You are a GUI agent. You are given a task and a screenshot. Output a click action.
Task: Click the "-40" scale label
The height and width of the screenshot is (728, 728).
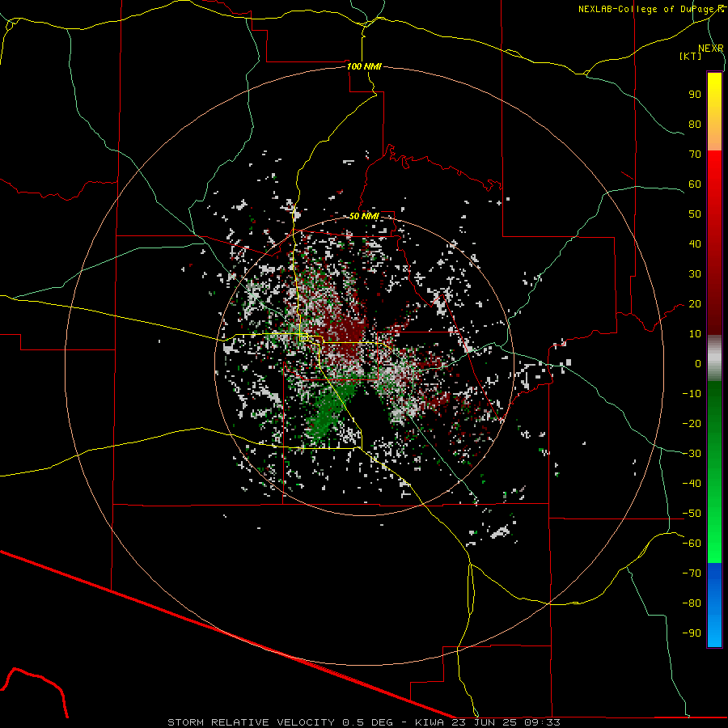(692, 484)
